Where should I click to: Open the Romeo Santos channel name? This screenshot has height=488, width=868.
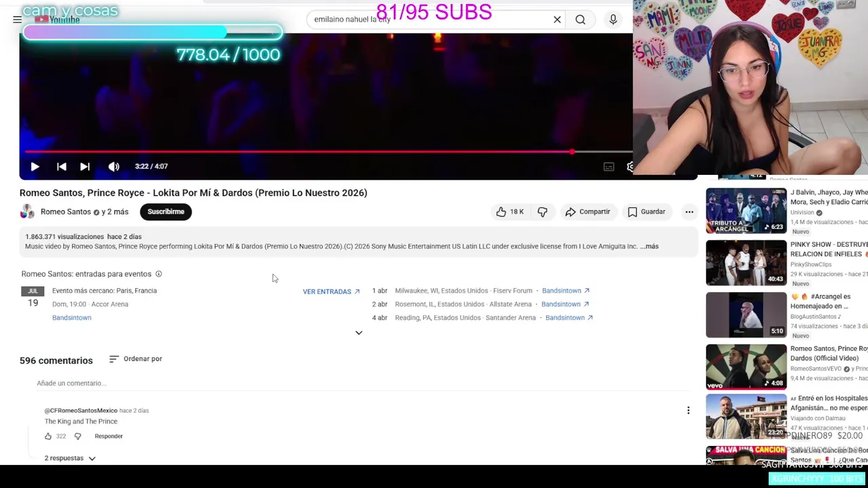66,212
